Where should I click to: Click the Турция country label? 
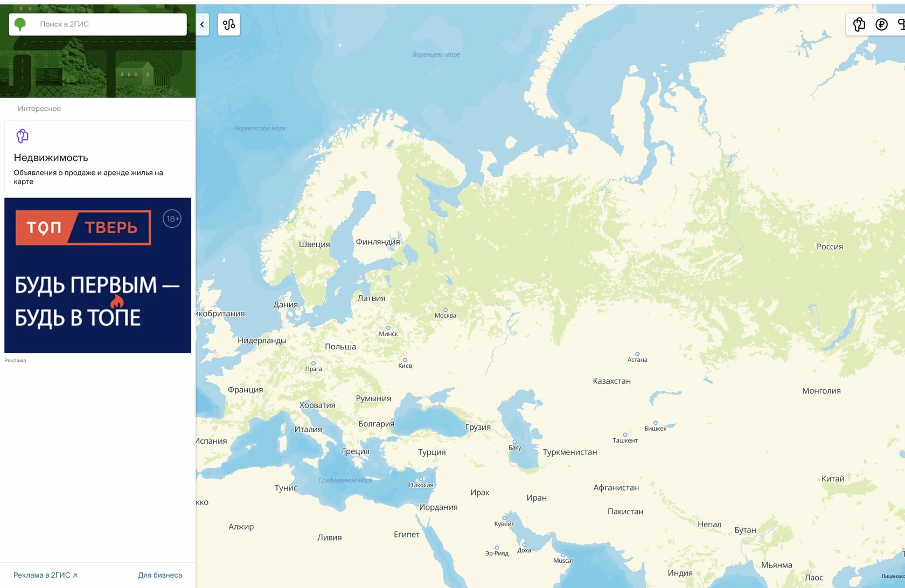(x=431, y=452)
